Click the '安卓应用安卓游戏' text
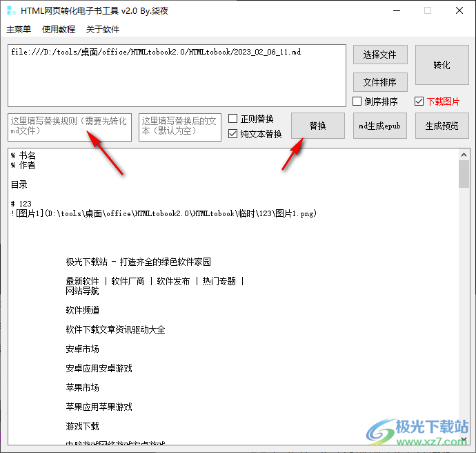The width and height of the screenshot is (476, 453). pyautogui.click(x=99, y=368)
